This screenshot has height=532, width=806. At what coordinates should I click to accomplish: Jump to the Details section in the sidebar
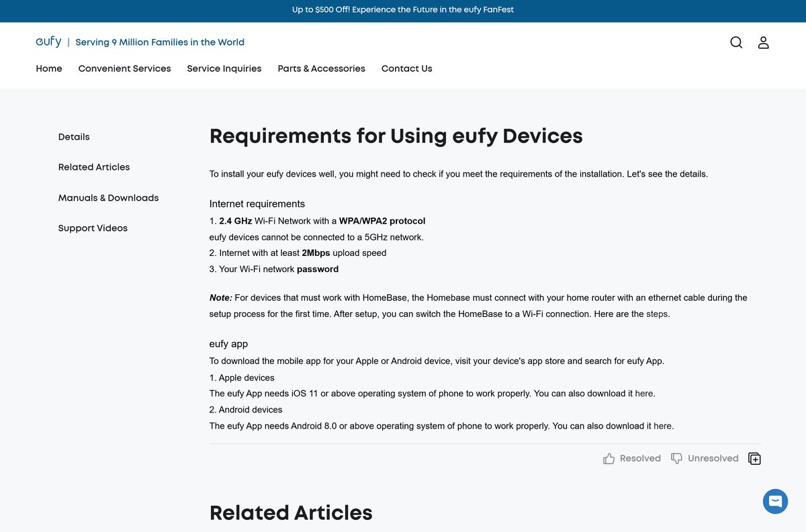point(74,136)
